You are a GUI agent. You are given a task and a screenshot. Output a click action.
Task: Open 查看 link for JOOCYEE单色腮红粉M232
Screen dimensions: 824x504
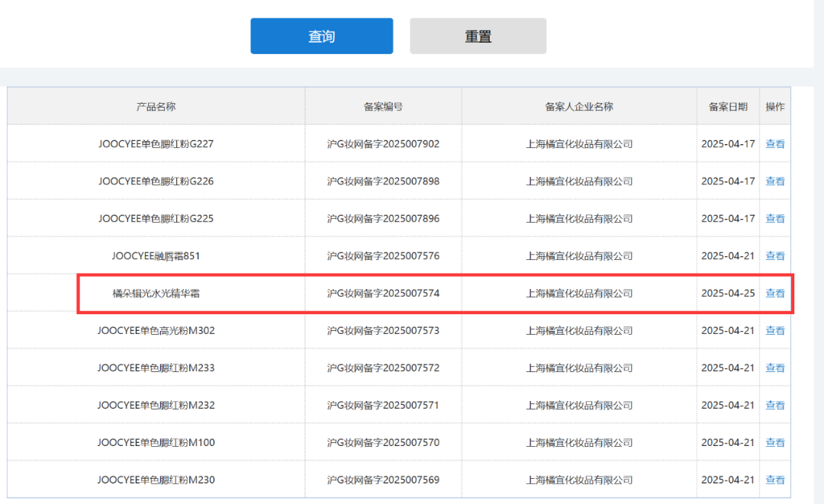click(775, 406)
